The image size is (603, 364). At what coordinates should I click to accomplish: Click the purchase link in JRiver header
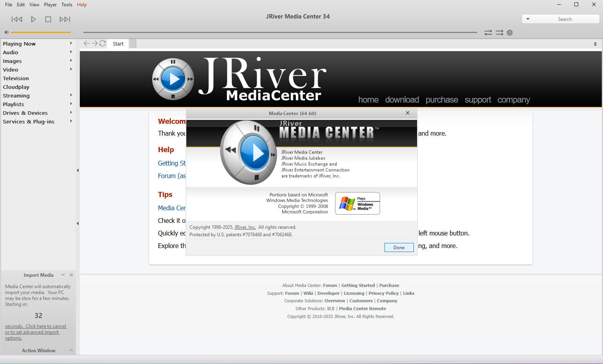[442, 100]
